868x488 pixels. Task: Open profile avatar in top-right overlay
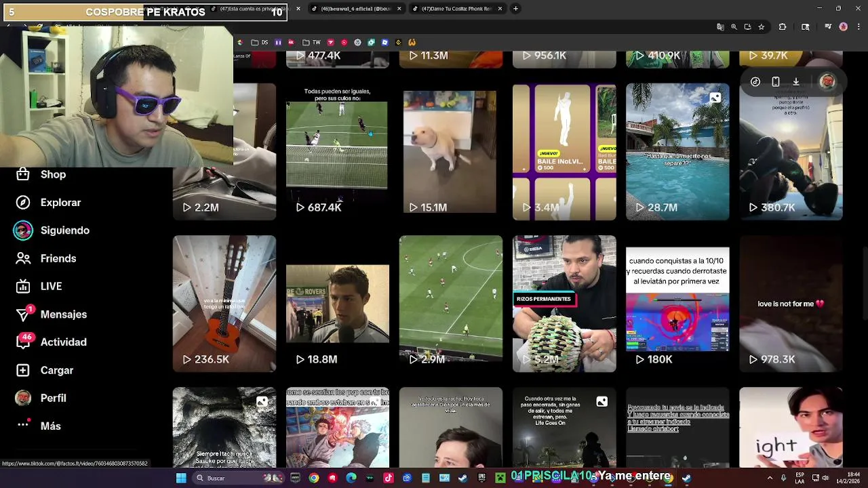pos(827,82)
